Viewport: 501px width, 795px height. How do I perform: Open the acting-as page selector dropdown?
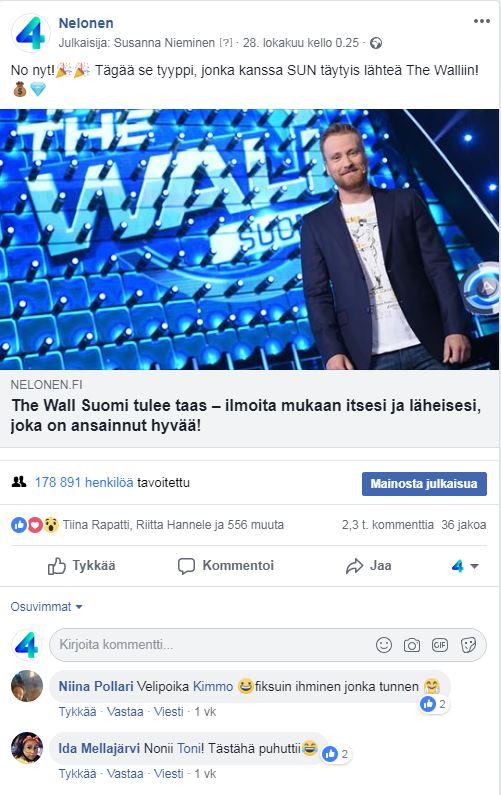click(x=465, y=566)
